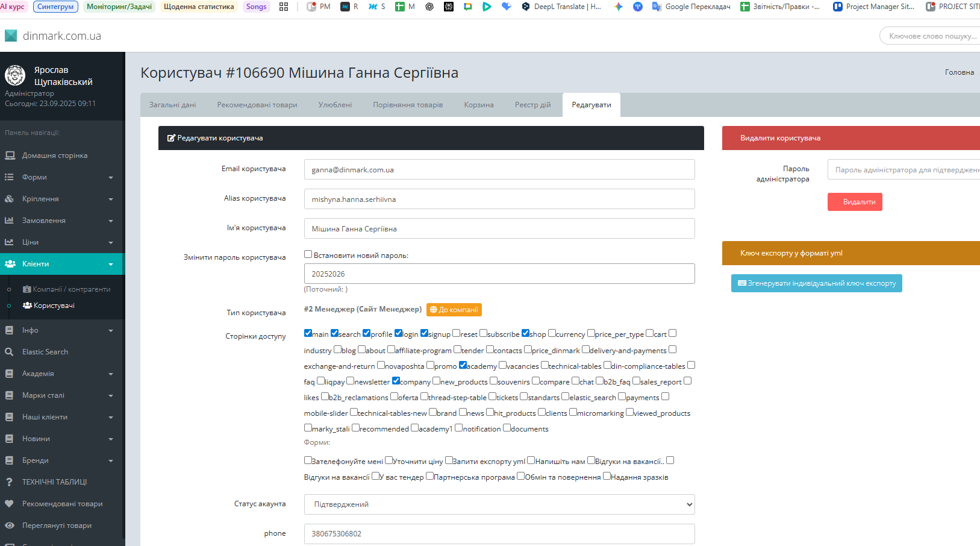Switch to the Корзина tab
Image resolution: width=980 pixels, height=546 pixels.
[479, 105]
